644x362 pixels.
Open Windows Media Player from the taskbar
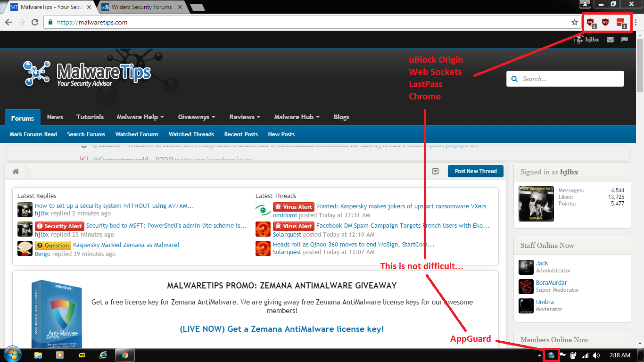[x=60, y=355]
